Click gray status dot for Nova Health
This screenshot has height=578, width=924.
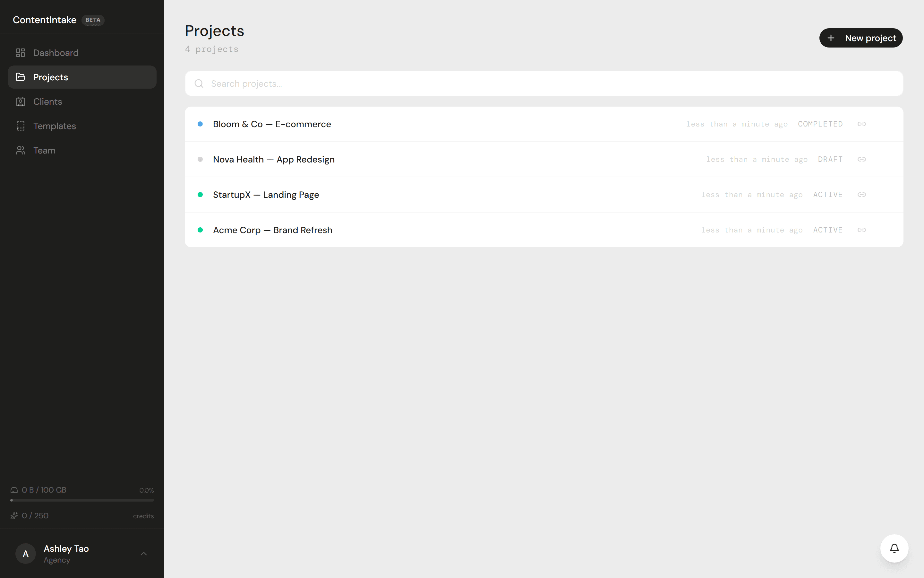pos(200,159)
